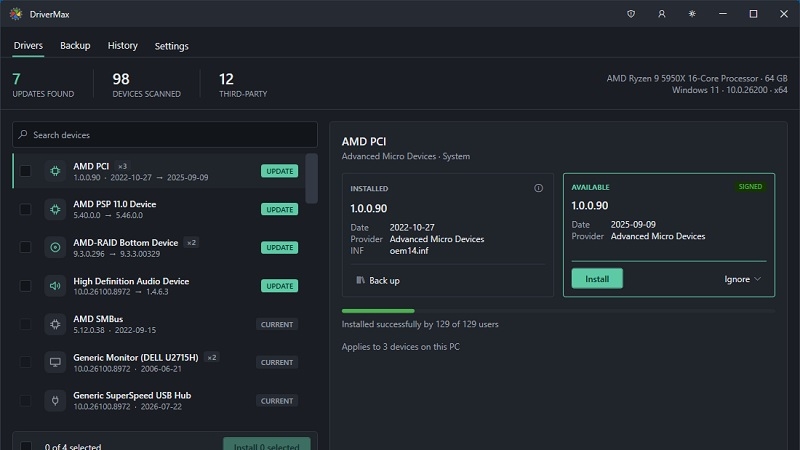The width and height of the screenshot is (800, 450).
Task: Check the AMD-RAID Bottom Device checkbox
Action: pos(25,247)
